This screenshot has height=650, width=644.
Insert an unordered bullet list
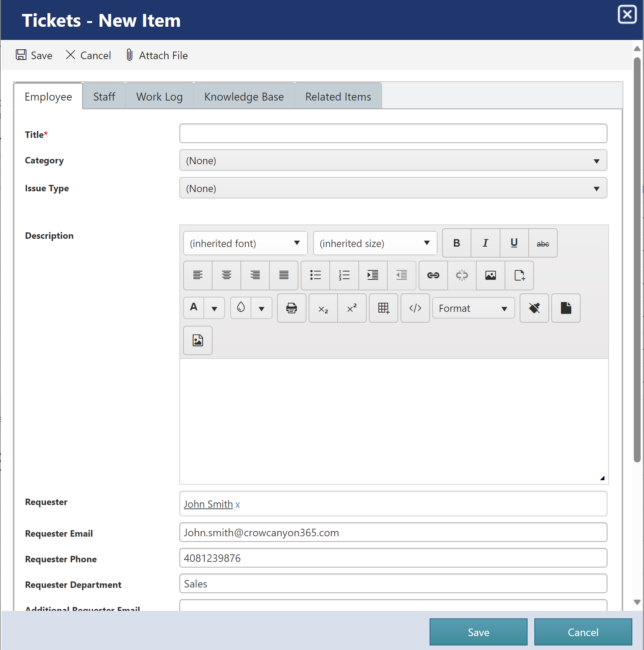coord(315,275)
